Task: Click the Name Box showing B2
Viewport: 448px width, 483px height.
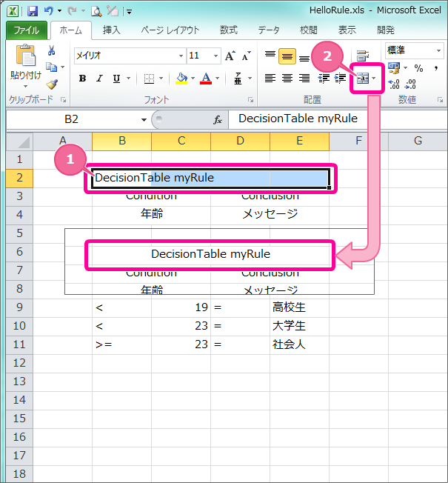Action: pyautogui.click(x=71, y=119)
